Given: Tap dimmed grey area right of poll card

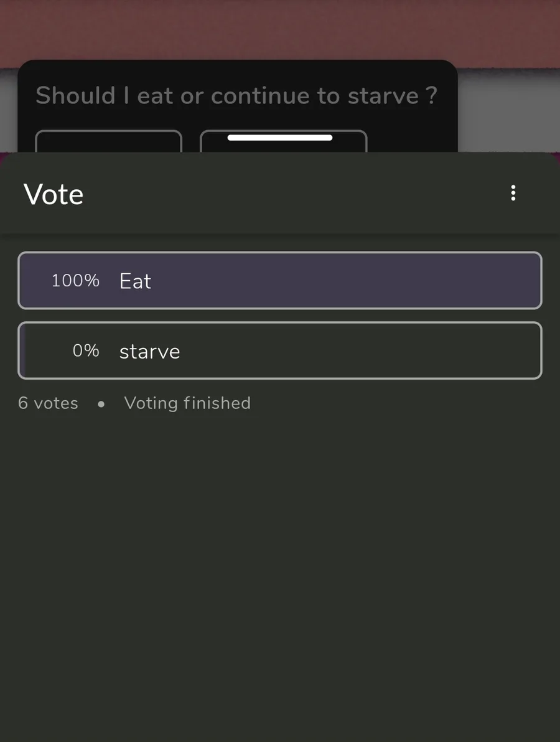Looking at the screenshot, I should pyautogui.click(x=509, y=111).
